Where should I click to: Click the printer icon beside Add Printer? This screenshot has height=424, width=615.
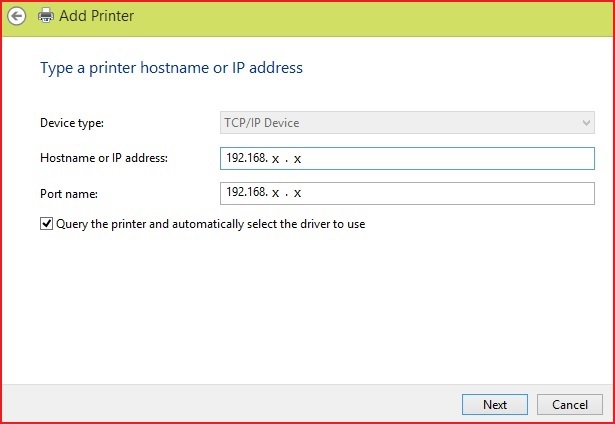click(x=46, y=16)
